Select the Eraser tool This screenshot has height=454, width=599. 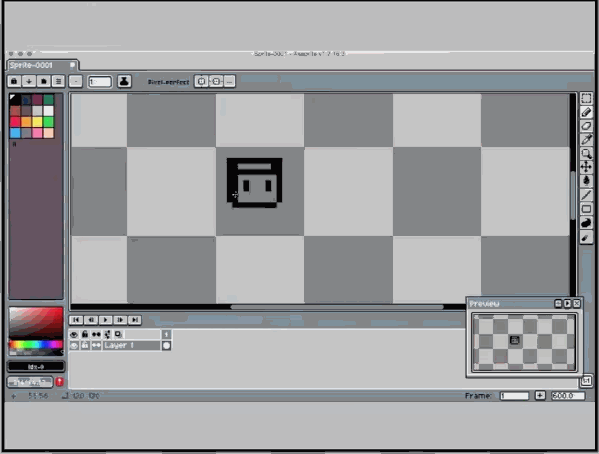tap(586, 126)
